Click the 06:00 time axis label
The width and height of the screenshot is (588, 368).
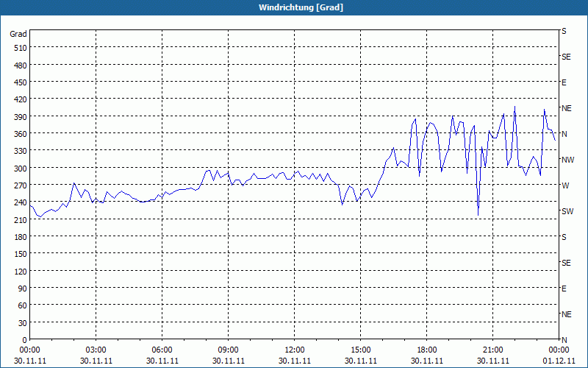[x=162, y=350]
